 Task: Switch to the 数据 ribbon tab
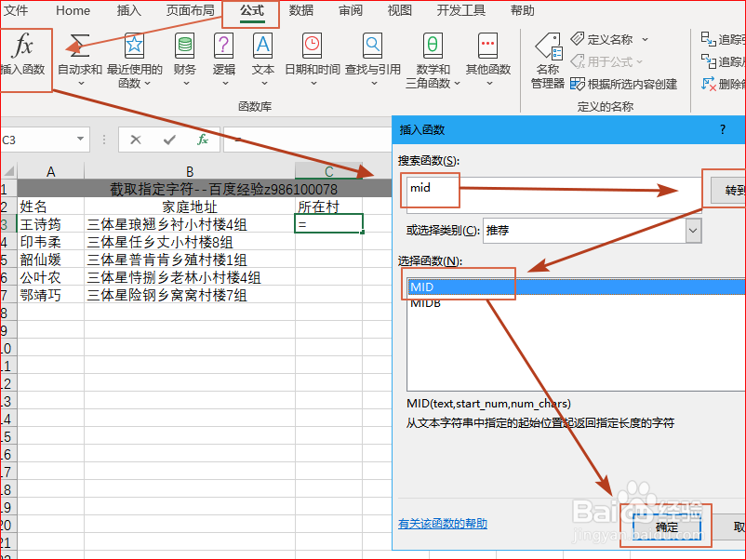(x=299, y=11)
